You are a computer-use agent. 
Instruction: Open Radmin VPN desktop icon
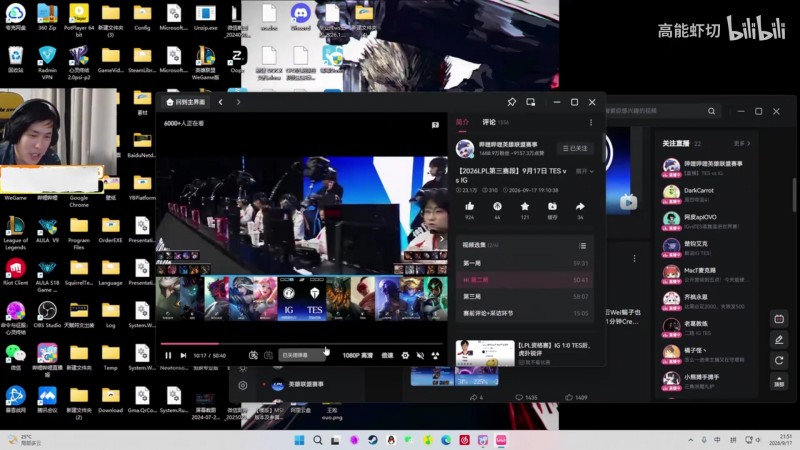pyautogui.click(x=47, y=63)
